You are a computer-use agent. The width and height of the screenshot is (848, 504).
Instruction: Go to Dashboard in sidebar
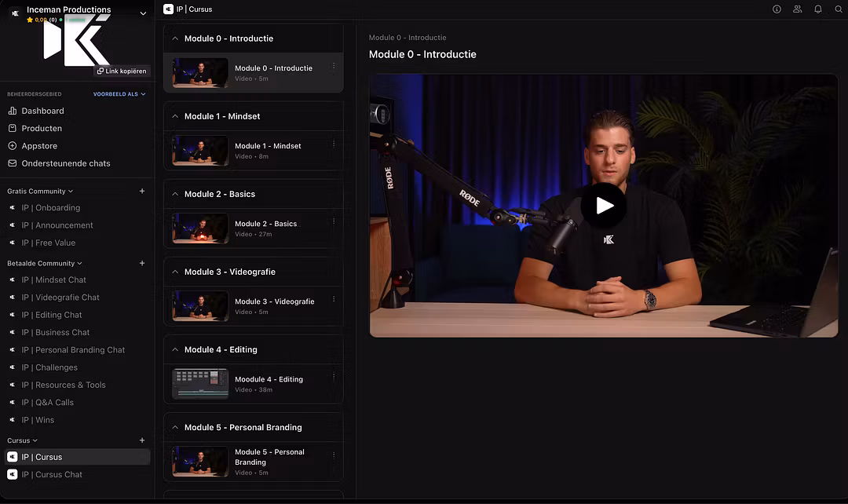pyautogui.click(x=42, y=111)
